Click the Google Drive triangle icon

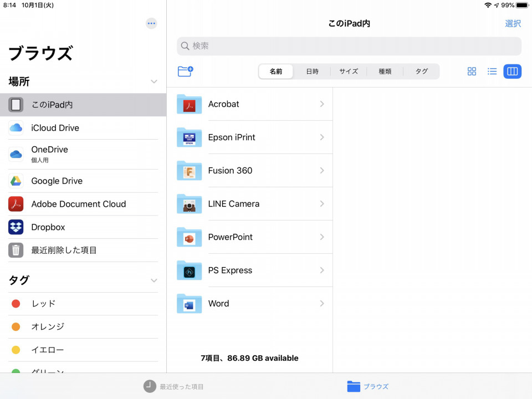pos(16,181)
